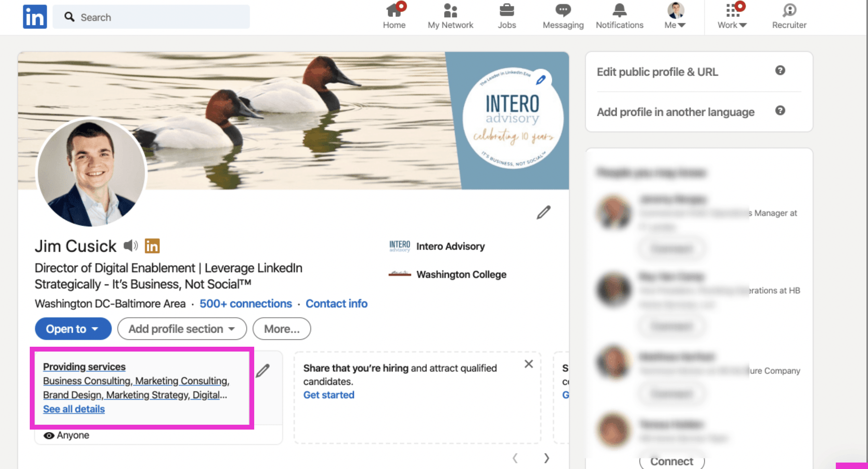Image resolution: width=868 pixels, height=469 pixels.
Task: Click the gold LinkedIn Premium badge
Action: pos(152,246)
